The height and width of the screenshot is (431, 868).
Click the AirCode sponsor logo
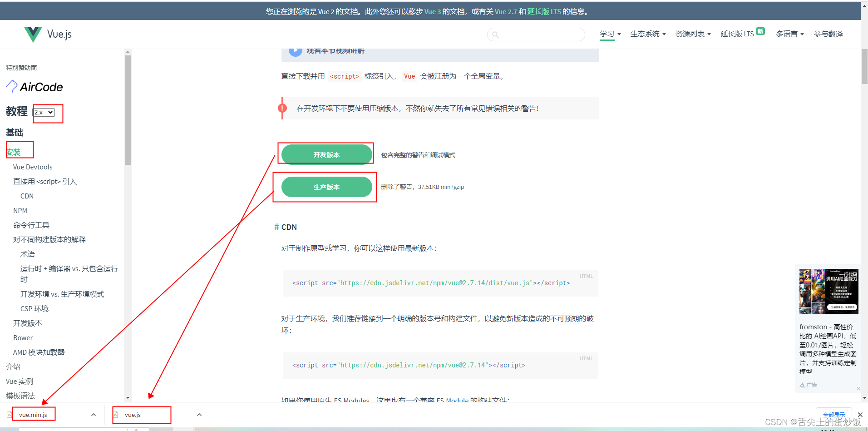(x=35, y=87)
